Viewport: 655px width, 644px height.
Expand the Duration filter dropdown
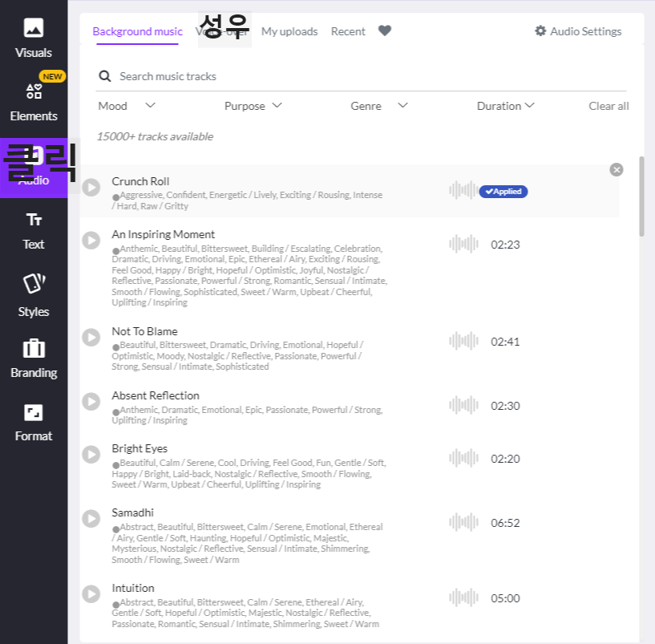tap(506, 106)
